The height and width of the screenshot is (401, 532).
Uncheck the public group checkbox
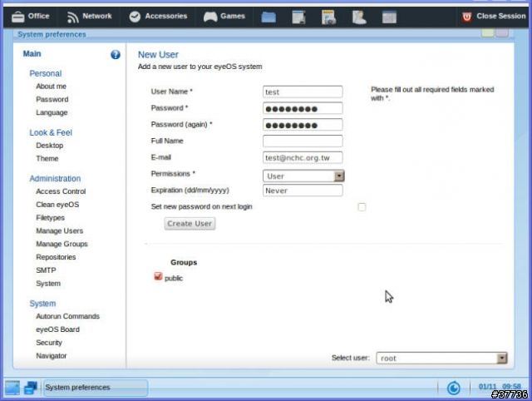coord(158,276)
